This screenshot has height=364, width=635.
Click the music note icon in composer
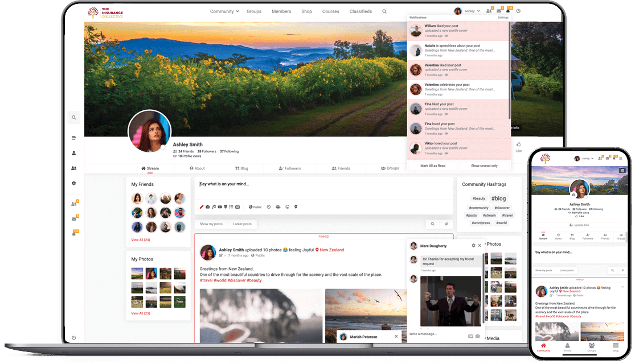214,207
